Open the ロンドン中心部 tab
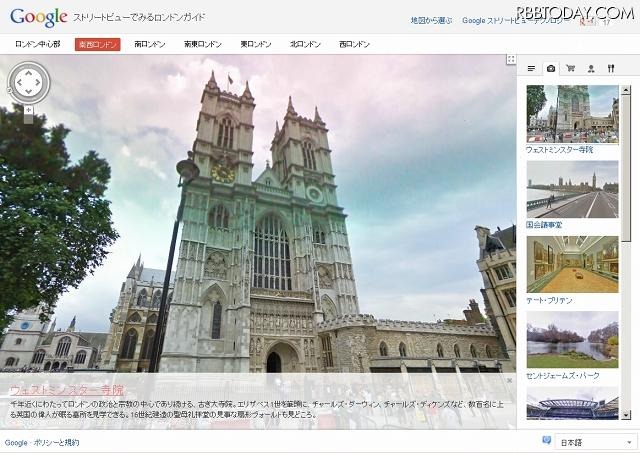Viewport: 640px width, 453px height. (x=38, y=44)
